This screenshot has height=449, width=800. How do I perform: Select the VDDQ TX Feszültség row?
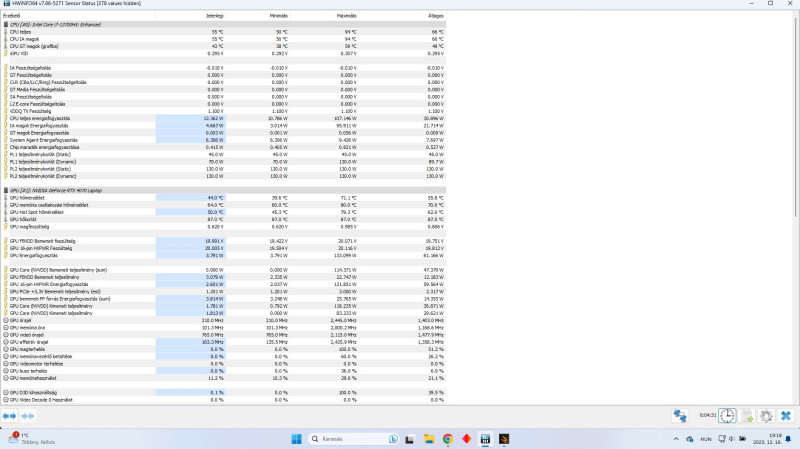(x=223, y=111)
